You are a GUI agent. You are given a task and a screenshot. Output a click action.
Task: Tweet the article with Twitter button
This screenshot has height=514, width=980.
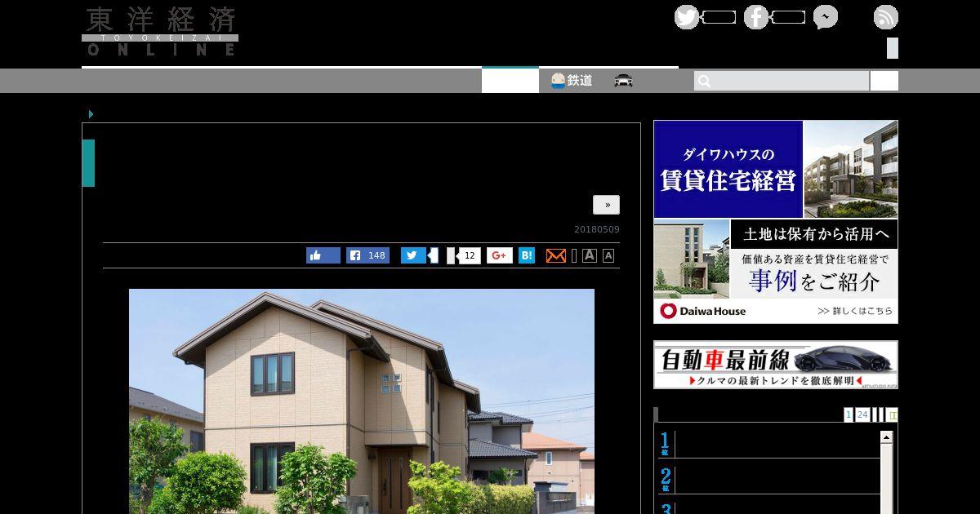(x=413, y=255)
